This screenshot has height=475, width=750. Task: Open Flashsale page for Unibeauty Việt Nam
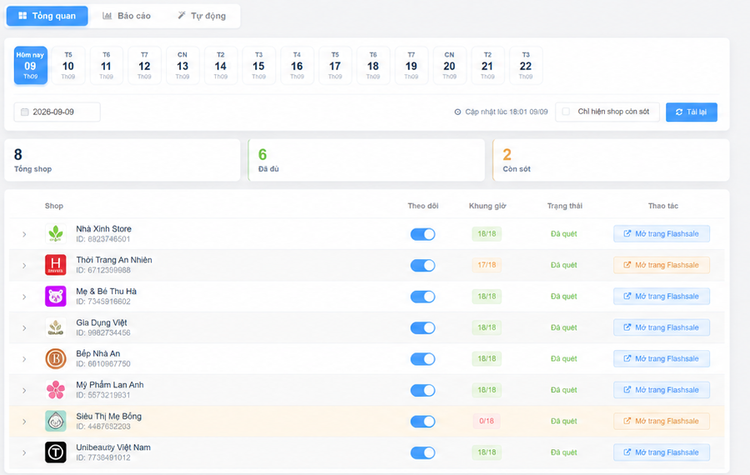(662, 452)
